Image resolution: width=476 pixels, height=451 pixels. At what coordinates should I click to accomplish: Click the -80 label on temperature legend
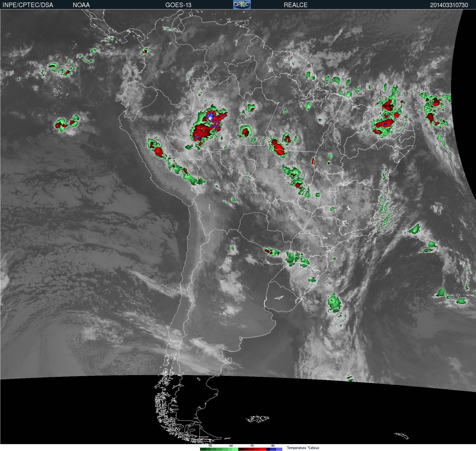pos(272,446)
